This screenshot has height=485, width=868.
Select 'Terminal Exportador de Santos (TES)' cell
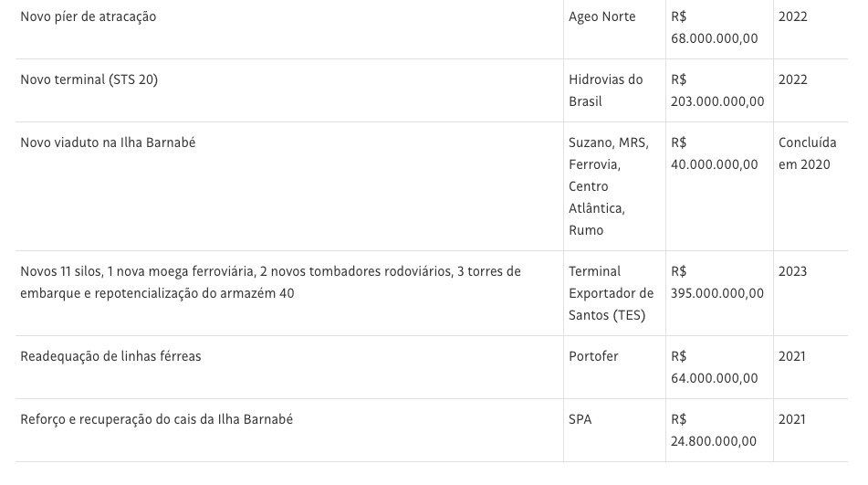click(611, 293)
